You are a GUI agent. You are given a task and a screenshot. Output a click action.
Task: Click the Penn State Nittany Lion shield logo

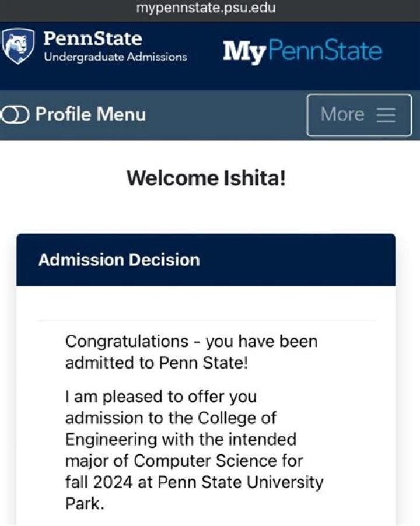(17, 46)
